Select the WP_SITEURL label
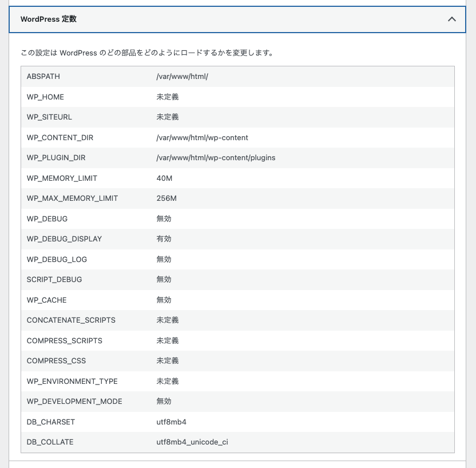476x468 pixels. coord(49,117)
